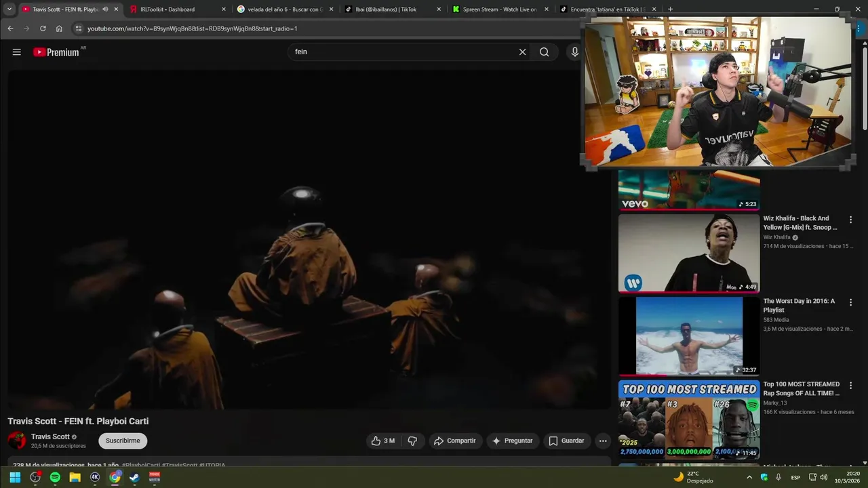Mute the Travis Scott tab audio icon
Viewport: 868px width, 488px height.
coord(105,9)
